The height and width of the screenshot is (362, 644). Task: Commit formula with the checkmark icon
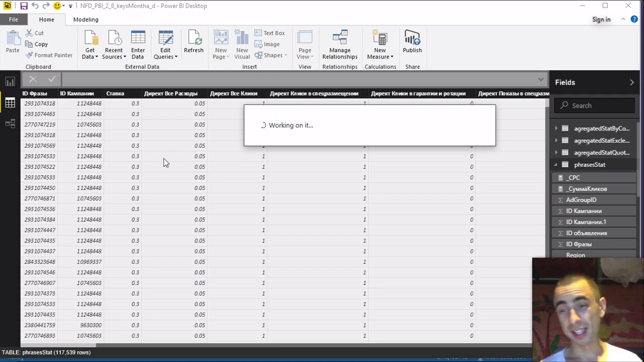point(52,79)
